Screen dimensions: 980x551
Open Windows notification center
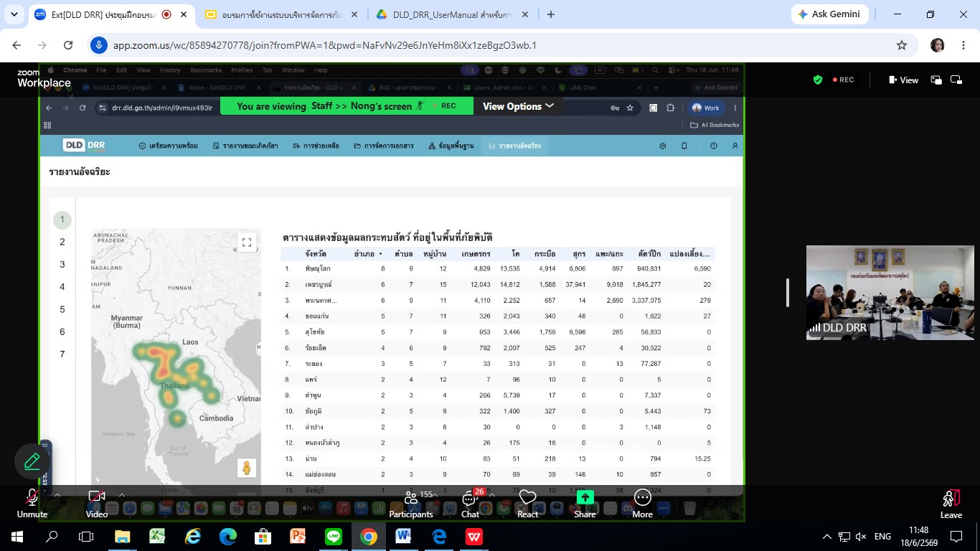pyautogui.click(x=956, y=536)
